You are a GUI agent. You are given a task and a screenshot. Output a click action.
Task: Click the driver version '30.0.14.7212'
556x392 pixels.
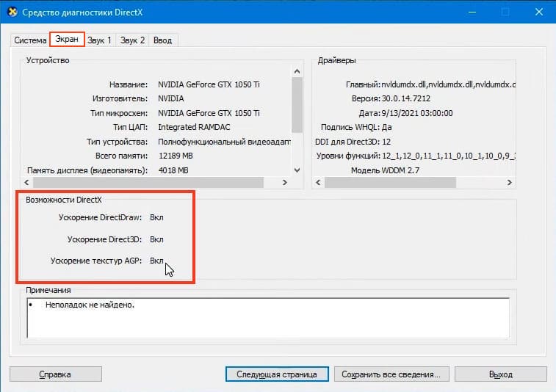coord(406,98)
